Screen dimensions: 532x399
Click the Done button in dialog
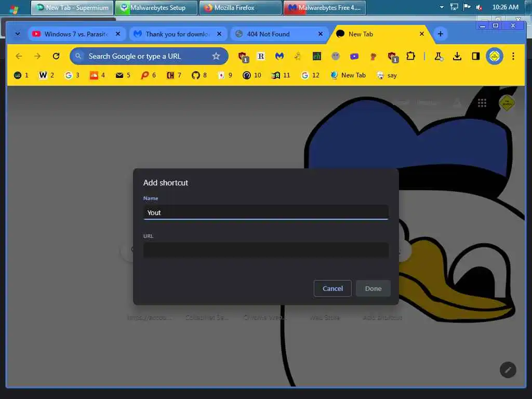pyautogui.click(x=373, y=288)
